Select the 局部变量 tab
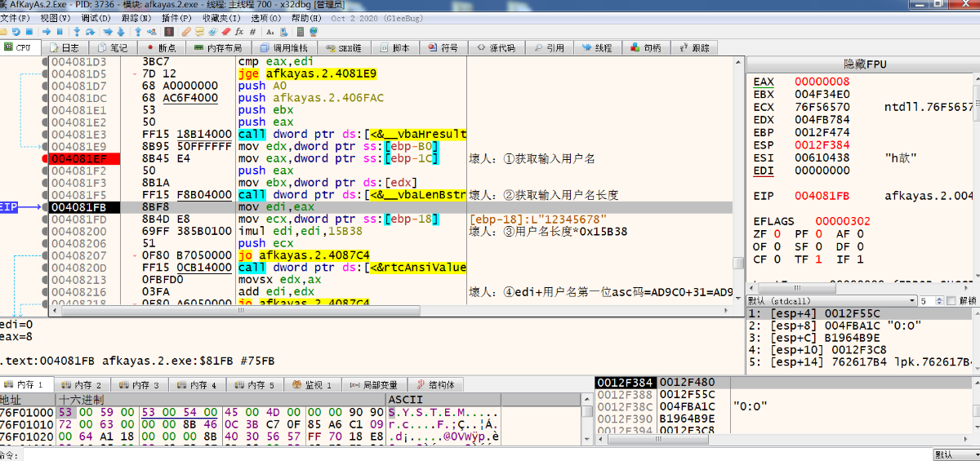This screenshot has width=980, height=461. pos(374,384)
